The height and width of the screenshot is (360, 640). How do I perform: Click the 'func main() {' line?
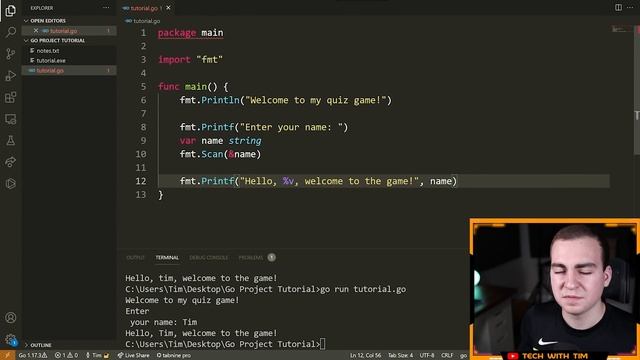click(193, 87)
